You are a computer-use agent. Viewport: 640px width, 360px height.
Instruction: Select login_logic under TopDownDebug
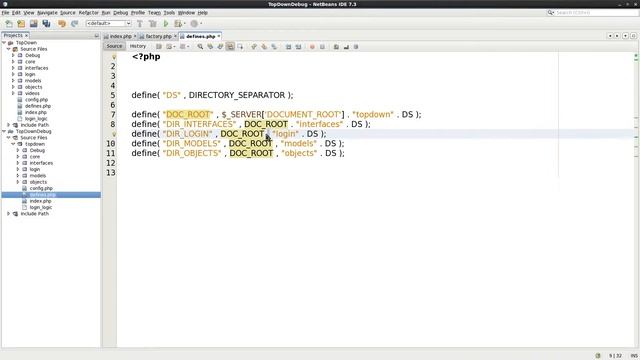pyautogui.click(x=41, y=207)
